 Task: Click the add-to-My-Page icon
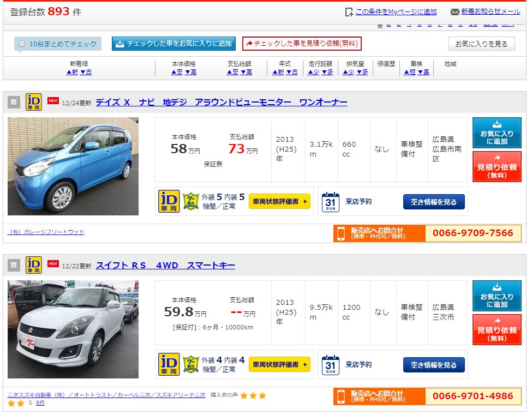click(349, 12)
